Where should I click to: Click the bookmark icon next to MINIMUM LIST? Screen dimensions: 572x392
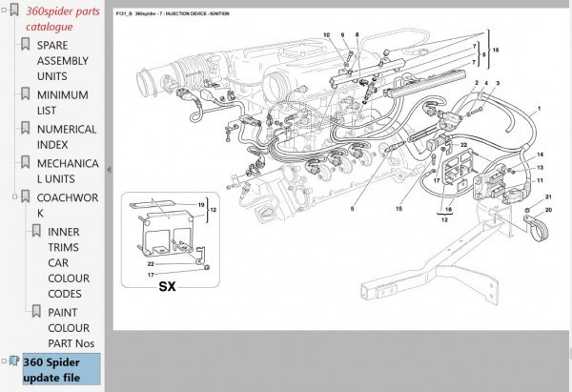[25, 93]
